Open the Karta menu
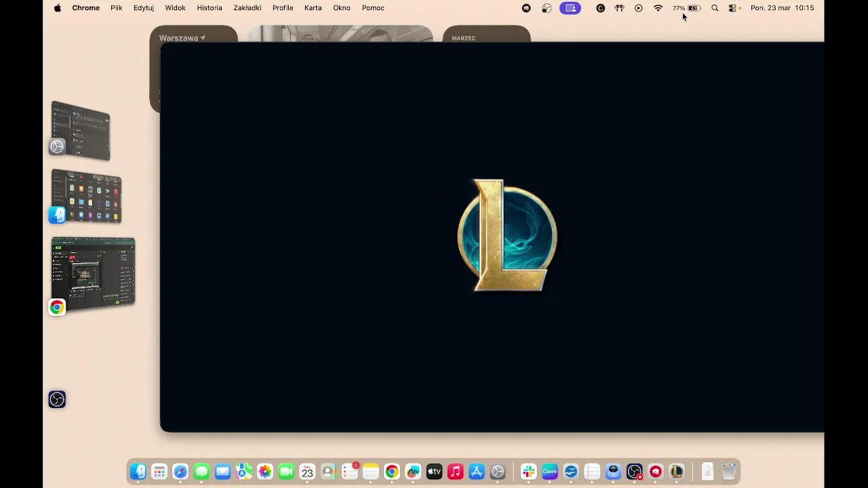Screen dimensions: 868x488 point(313,8)
